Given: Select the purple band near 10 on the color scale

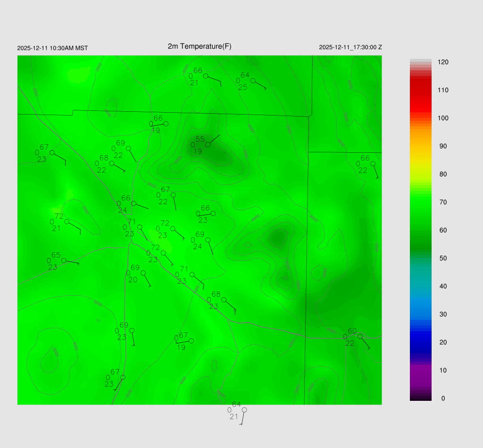Looking at the screenshot, I should point(420,371).
